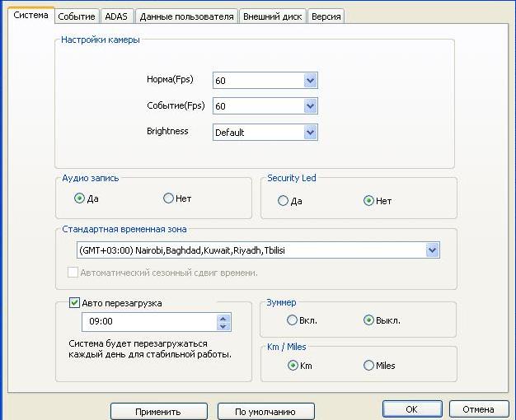
Task: Click in the 09:00 reboot time field
Action: pyautogui.click(x=148, y=322)
